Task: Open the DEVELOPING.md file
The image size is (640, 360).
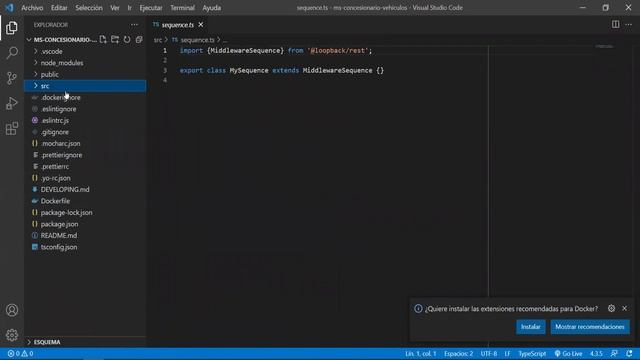Action: 85,189
